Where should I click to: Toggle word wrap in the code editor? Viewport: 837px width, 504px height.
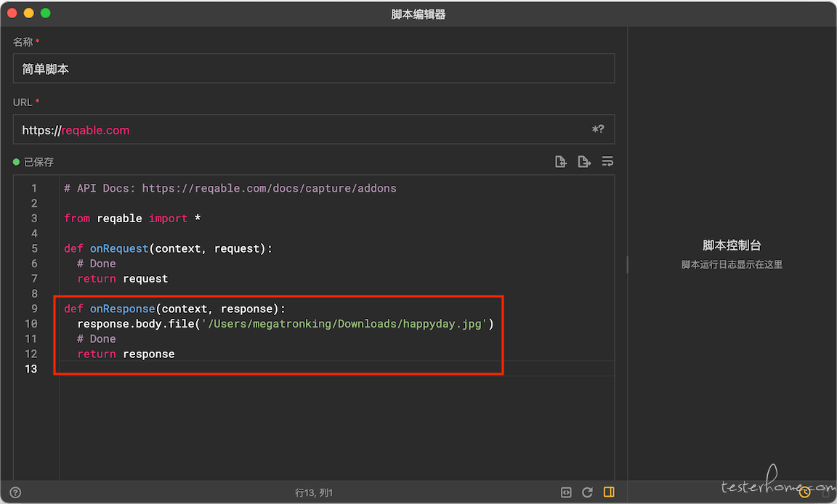coord(607,161)
